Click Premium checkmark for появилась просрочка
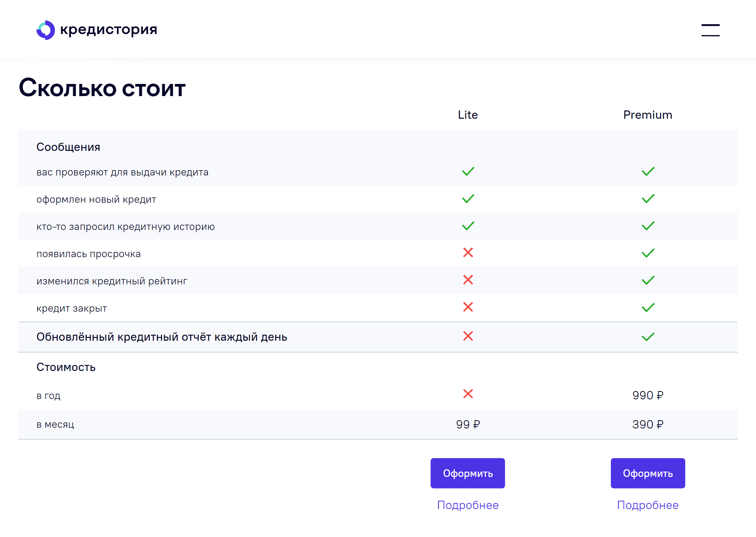This screenshot has width=756, height=537. coord(648,253)
